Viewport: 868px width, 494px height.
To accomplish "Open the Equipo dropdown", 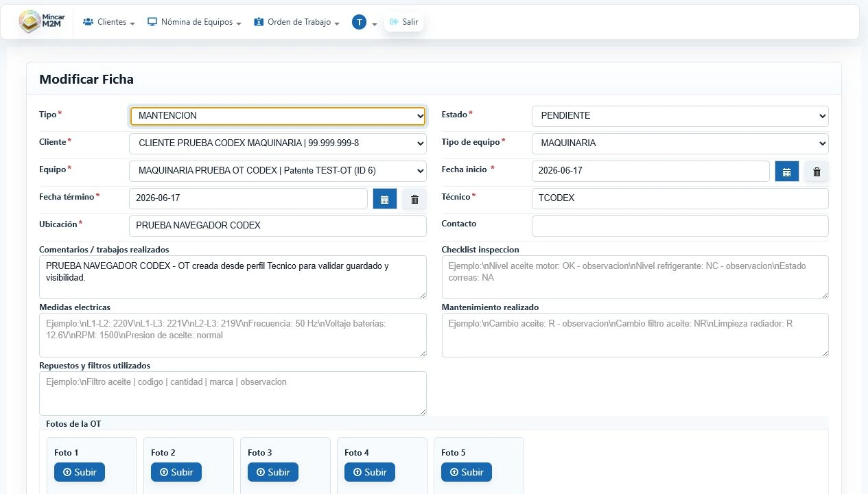I will coord(278,171).
